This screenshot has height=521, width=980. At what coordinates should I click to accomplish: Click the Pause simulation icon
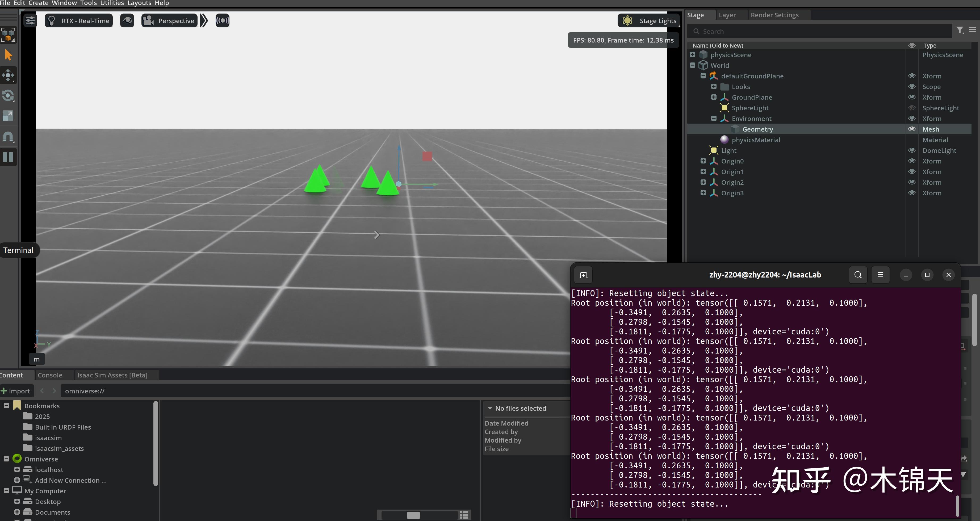point(8,157)
